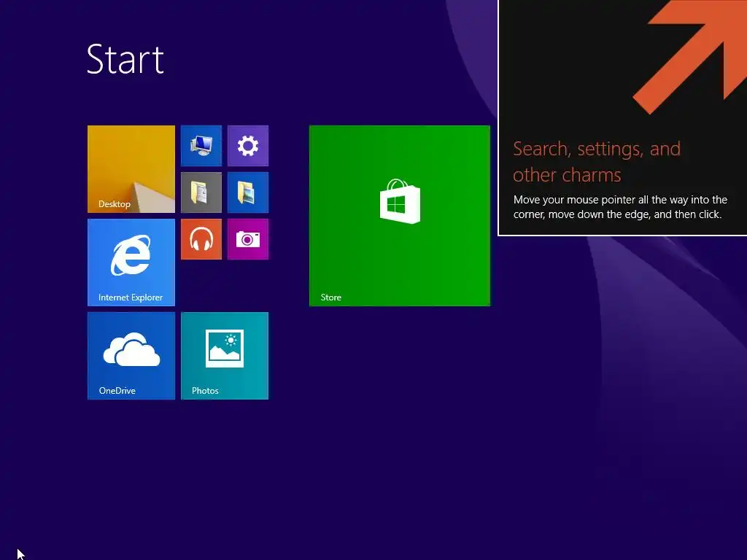
Task: Open the PC settings gear tile
Action: coord(248,146)
